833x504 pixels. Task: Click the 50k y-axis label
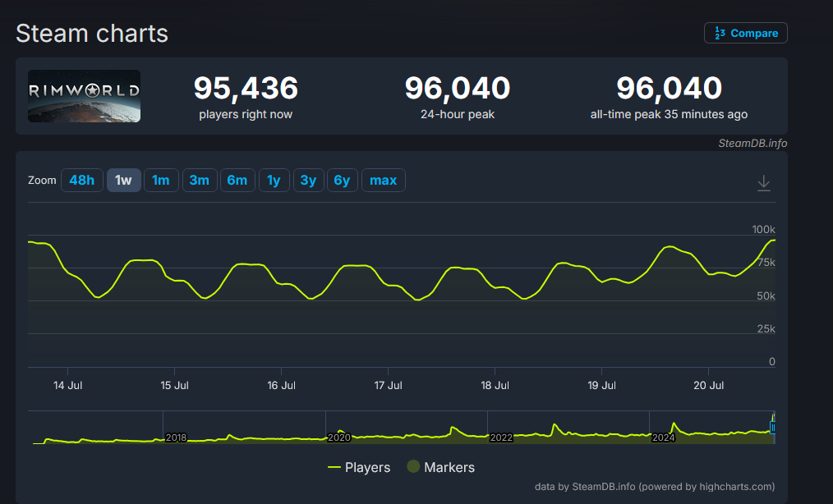point(766,296)
